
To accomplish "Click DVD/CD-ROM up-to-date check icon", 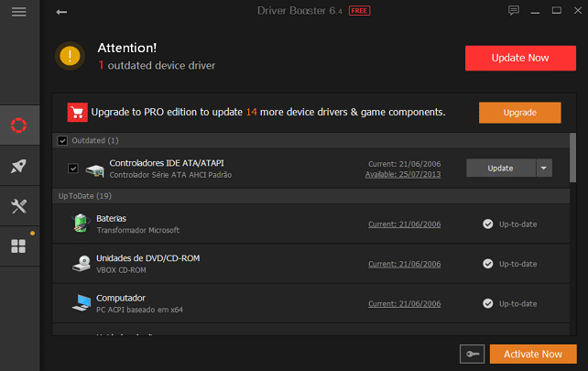I will pyautogui.click(x=487, y=264).
